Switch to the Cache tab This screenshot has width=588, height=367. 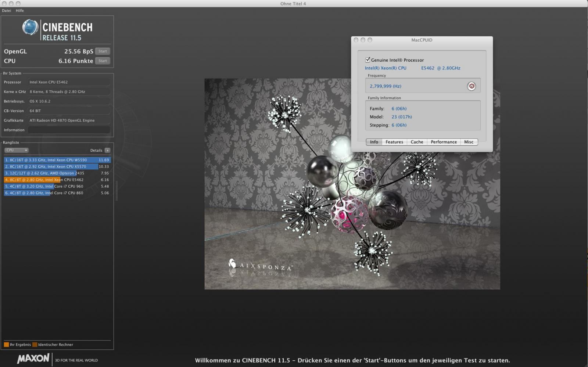point(417,142)
